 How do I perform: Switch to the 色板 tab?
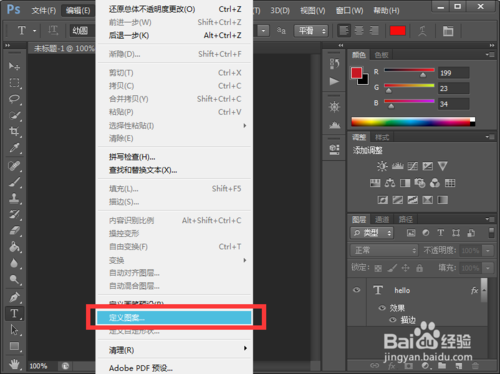click(381, 55)
